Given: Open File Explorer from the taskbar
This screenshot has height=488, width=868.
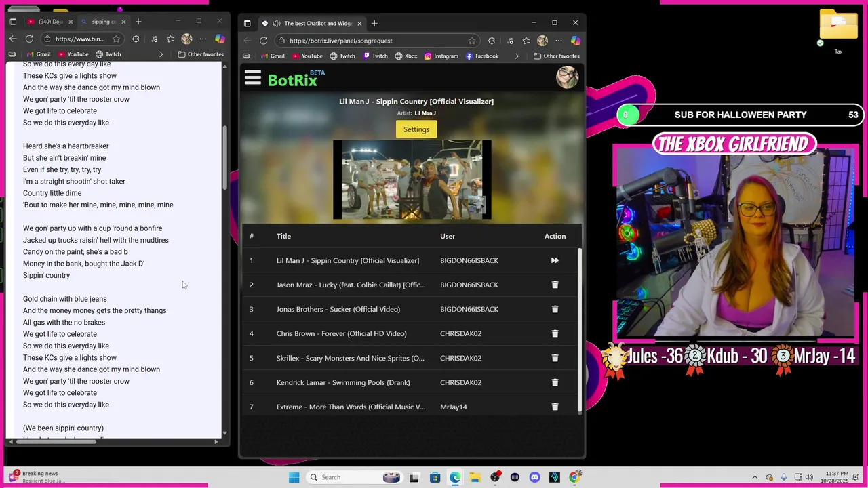Looking at the screenshot, I should [475, 477].
